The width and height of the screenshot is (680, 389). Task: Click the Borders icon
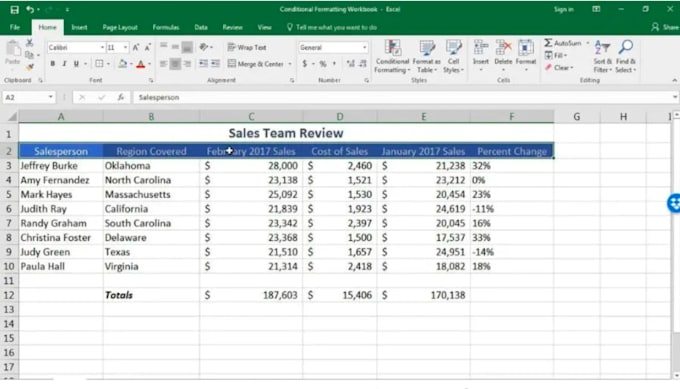99,64
